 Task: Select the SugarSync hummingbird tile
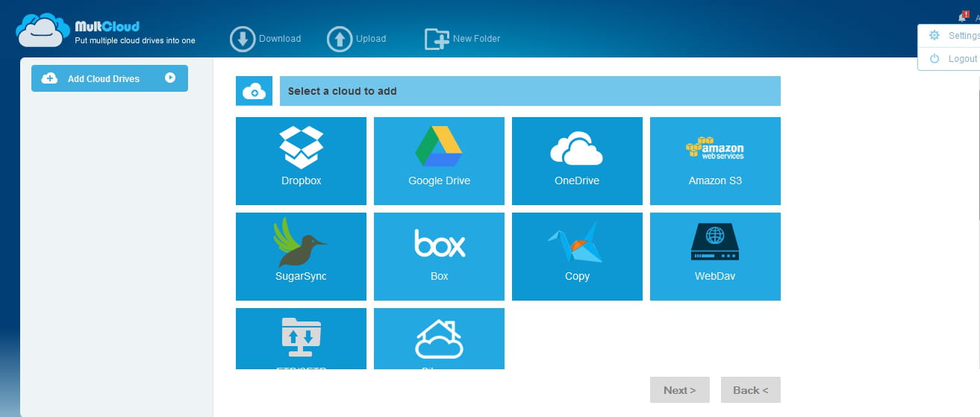tap(301, 256)
